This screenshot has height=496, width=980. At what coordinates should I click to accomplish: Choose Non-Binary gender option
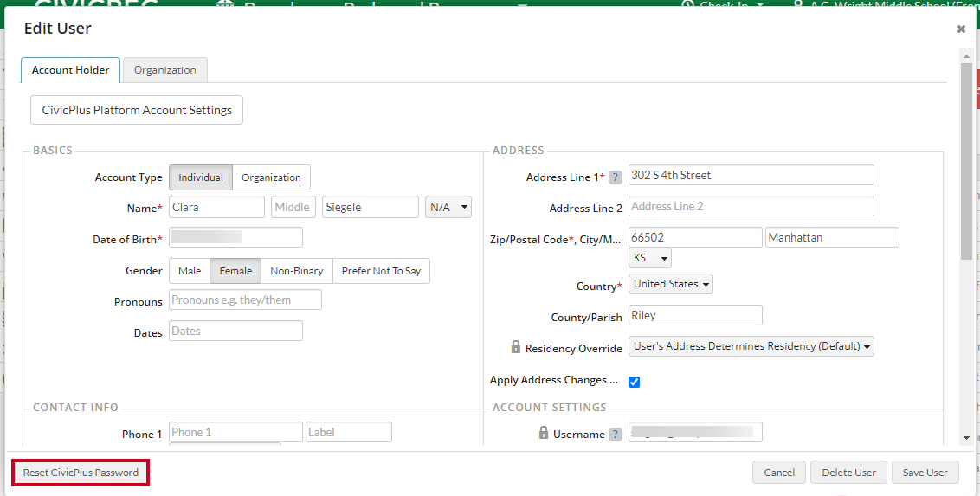[x=297, y=271]
